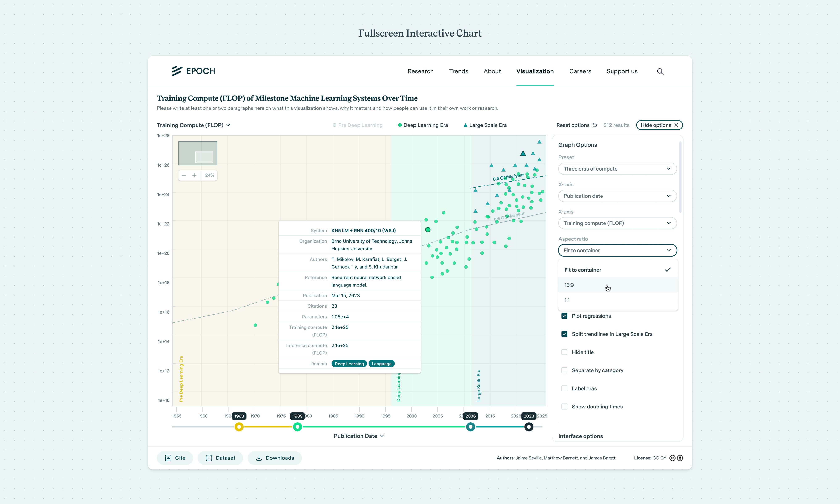Click the Interface options heading
Screen dimensions: 840x504
point(581,436)
